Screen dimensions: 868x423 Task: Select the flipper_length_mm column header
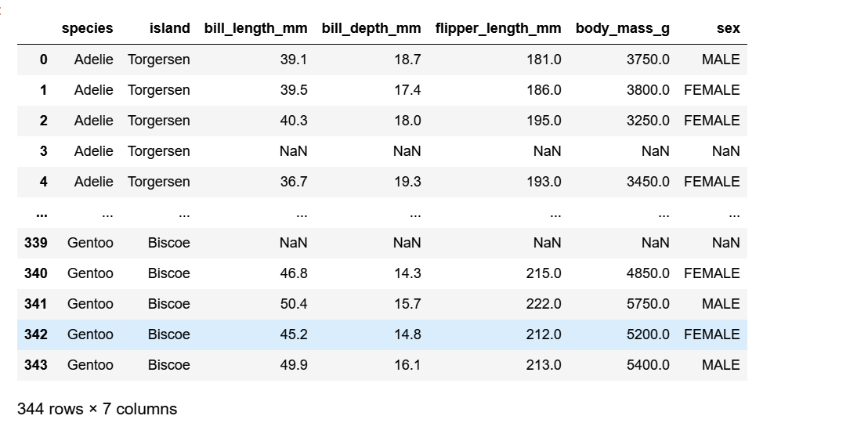(498, 28)
